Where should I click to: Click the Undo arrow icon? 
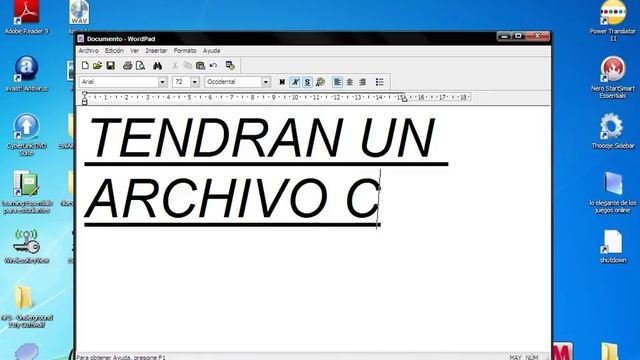[213, 65]
